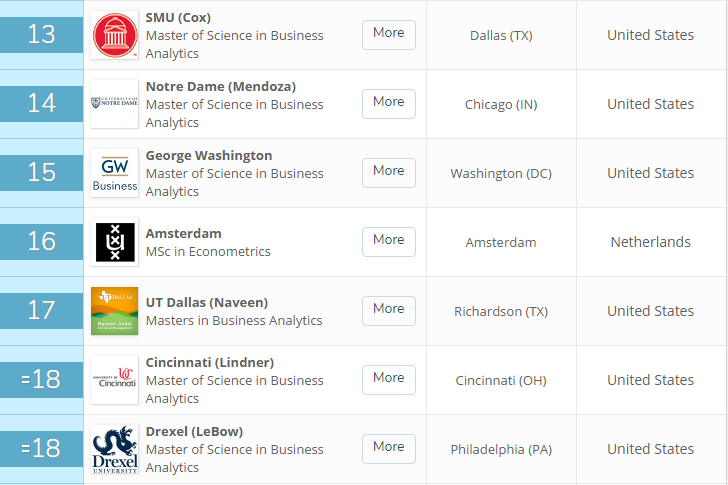Viewport: 728px width, 485px height.
Task: Click More button for UT Dallas (Naveen)
Action: pyautogui.click(x=388, y=310)
